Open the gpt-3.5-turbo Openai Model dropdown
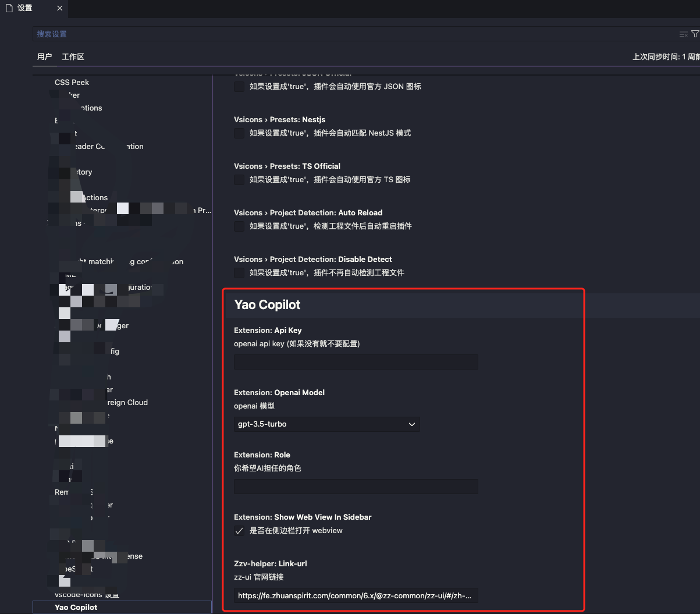 [x=326, y=424]
